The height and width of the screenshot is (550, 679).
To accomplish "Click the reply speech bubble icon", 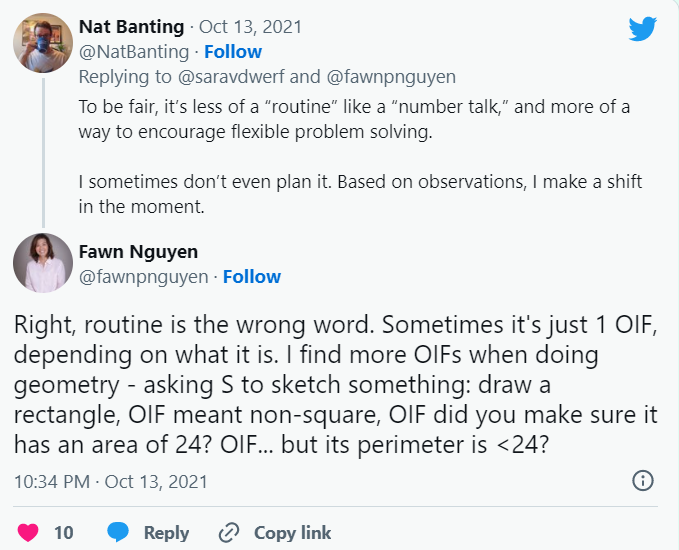I will coord(119,533).
